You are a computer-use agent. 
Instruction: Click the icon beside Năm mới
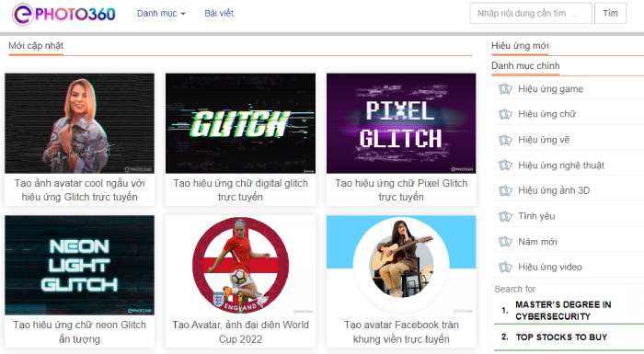(x=505, y=242)
